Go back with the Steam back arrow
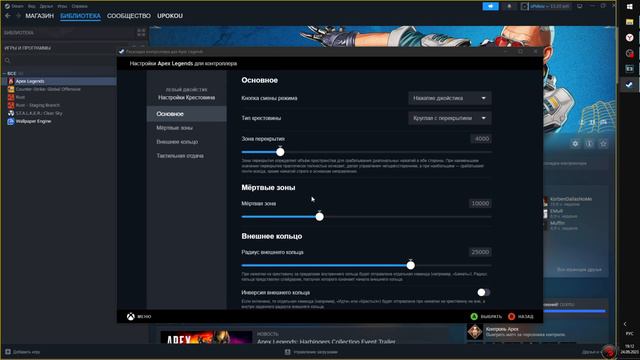 pos(8,16)
